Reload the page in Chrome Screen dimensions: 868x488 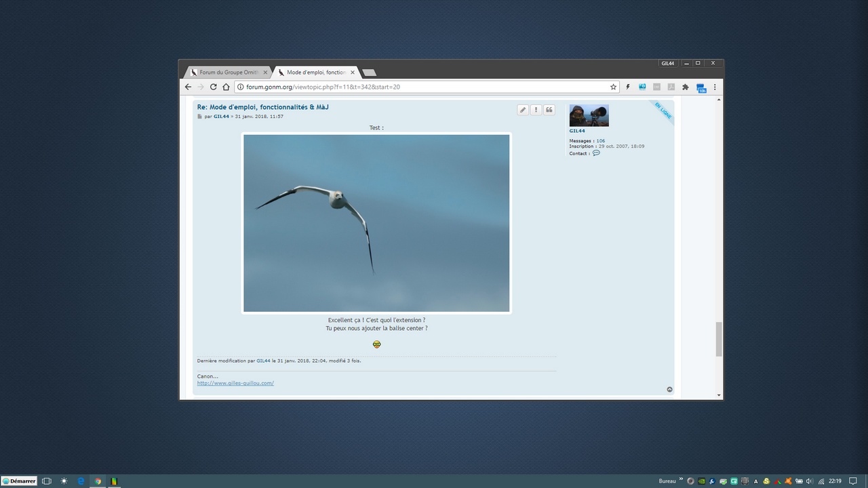(213, 87)
